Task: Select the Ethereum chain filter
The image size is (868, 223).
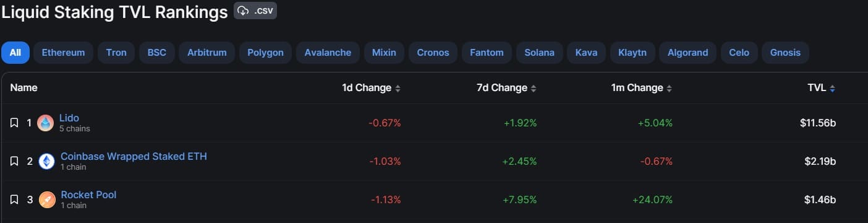Action: [63, 53]
